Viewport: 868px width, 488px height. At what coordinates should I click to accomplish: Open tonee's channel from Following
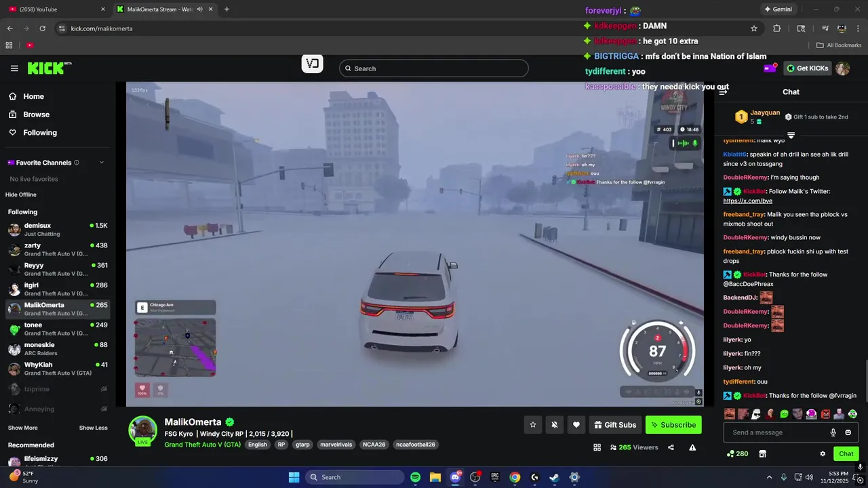click(58, 329)
